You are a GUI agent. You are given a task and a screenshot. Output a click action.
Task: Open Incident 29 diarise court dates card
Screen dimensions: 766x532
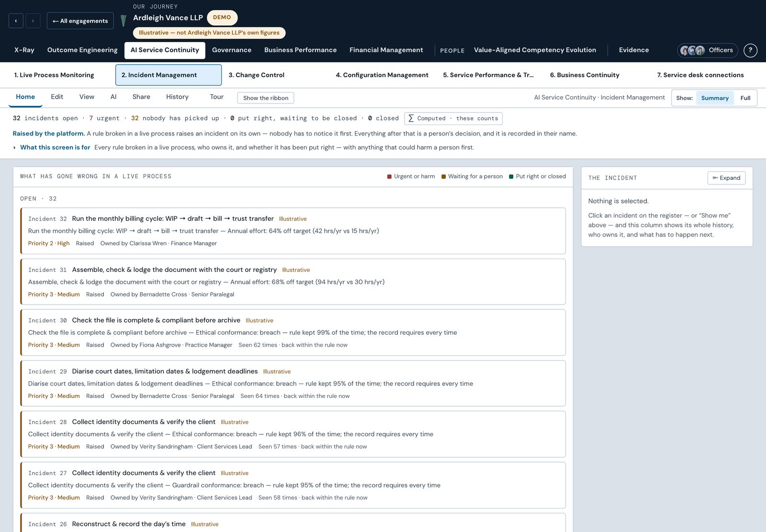(293, 384)
